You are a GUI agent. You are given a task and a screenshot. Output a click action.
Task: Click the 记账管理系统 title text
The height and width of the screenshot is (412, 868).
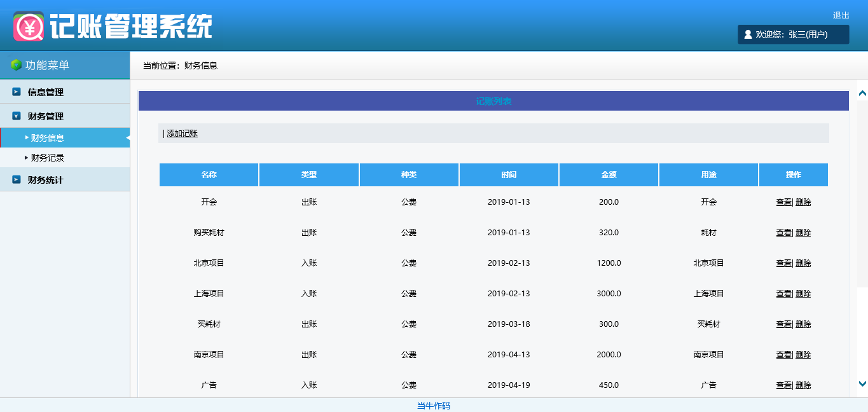tap(131, 27)
